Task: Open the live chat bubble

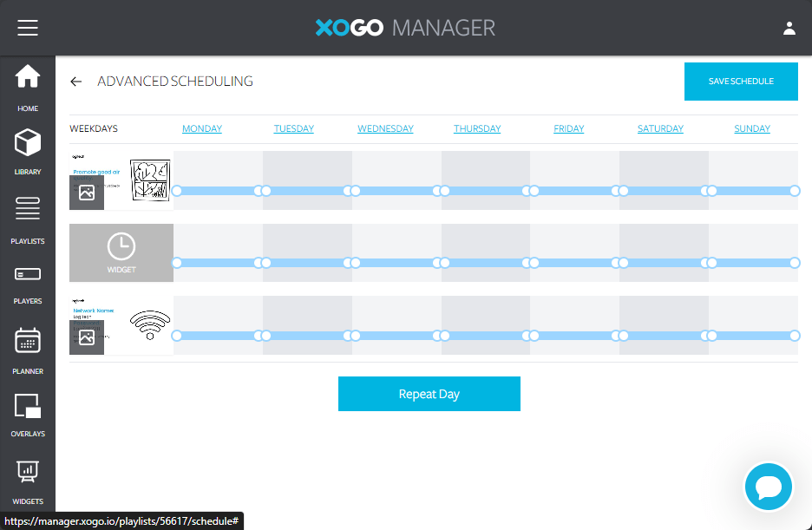Action: 769,487
